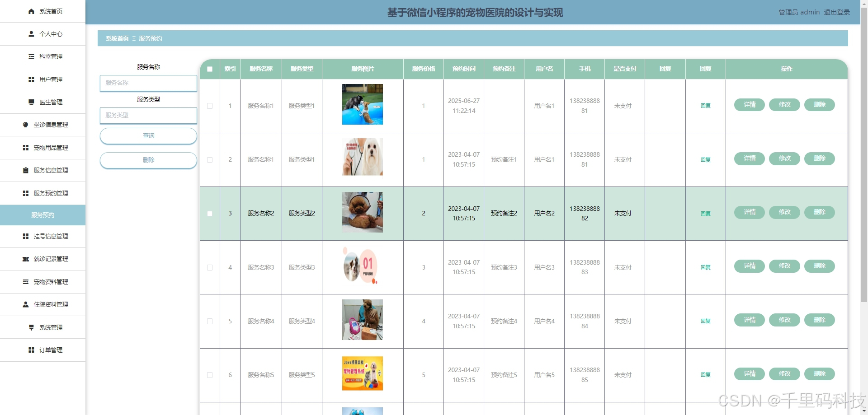This screenshot has width=868, height=415.
Task: Focus the 服务类型 search input
Action: coord(148,116)
